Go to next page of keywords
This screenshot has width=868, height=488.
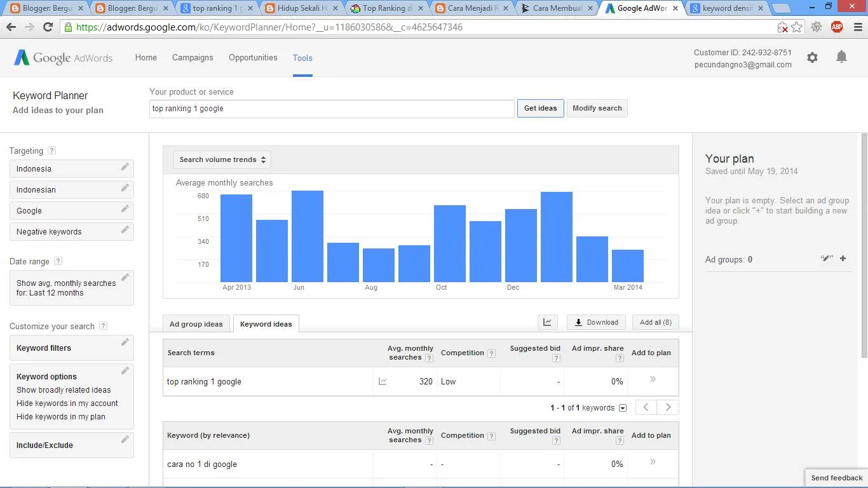click(x=668, y=407)
